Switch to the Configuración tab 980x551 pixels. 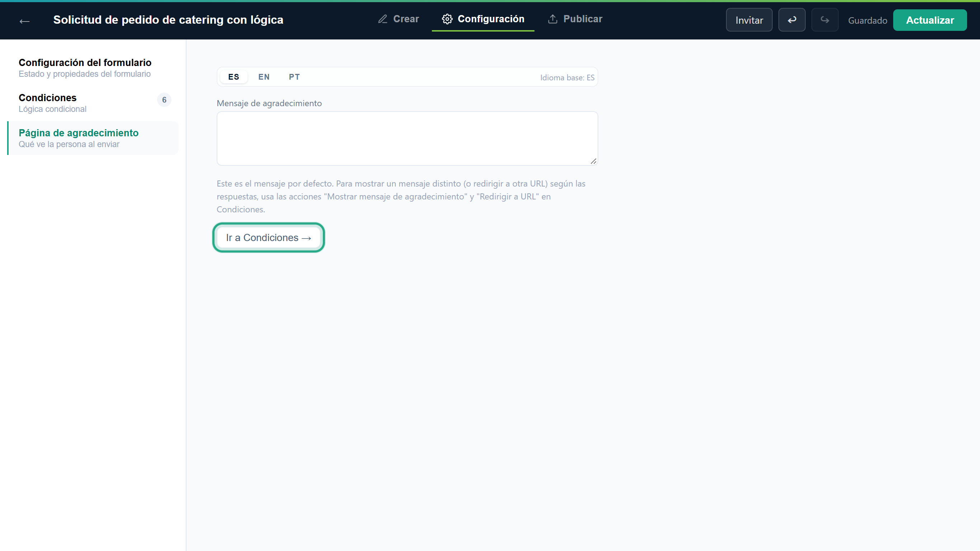coord(483,19)
